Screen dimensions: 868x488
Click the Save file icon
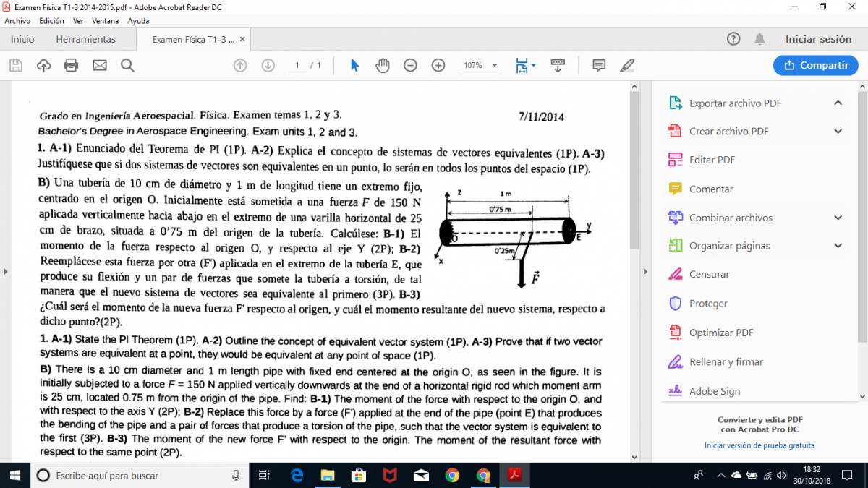[15, 66]
